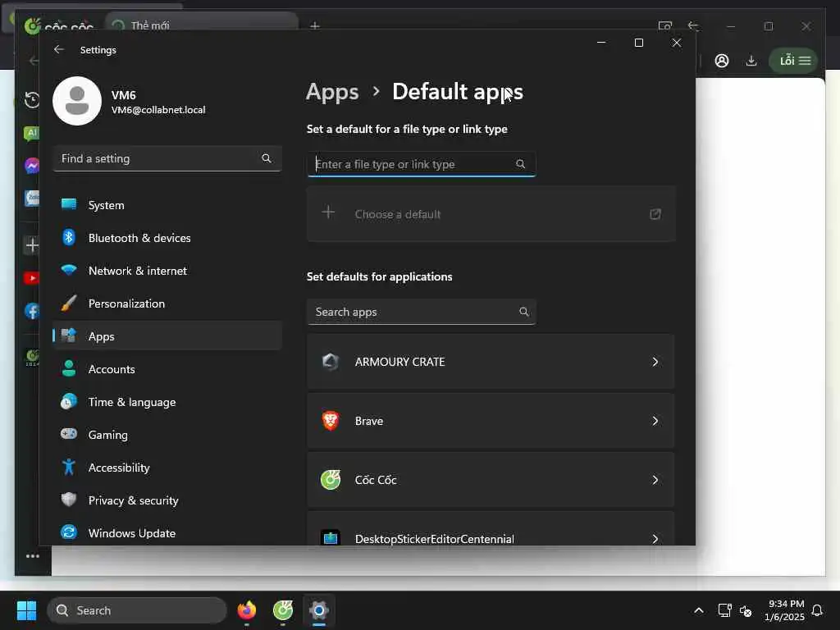The image size is (840, 630).
Task: Open Facebook icon in Cốc Cốc sidebar
Action: (32, 311)
